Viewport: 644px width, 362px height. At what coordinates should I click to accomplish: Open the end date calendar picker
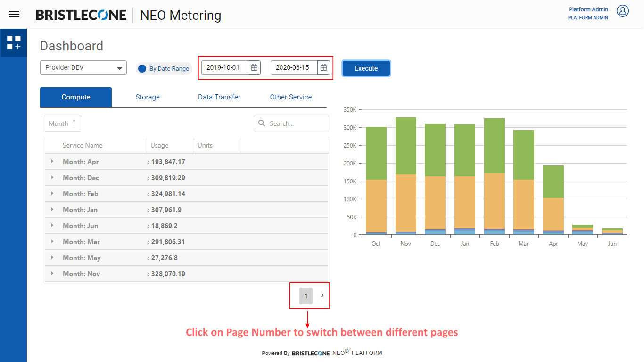(x=323, y=68)
